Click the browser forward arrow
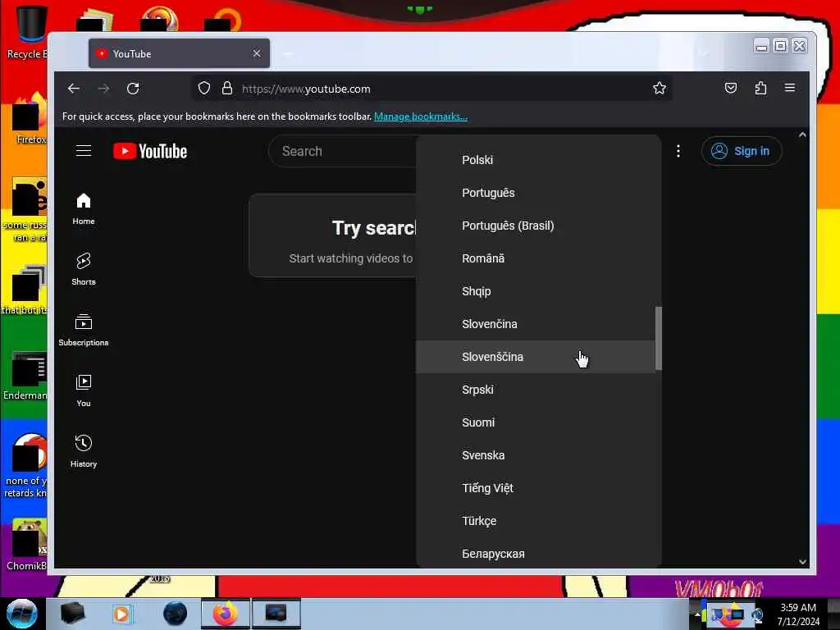Image resolution: width=840 pixels, height=630 pixels. (103, 89)
